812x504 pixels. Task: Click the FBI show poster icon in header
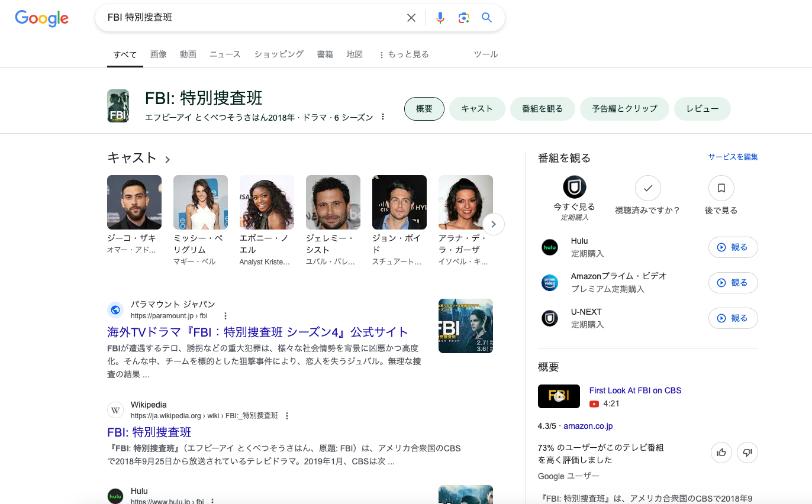pyautogui.click(x=118, y=106)
